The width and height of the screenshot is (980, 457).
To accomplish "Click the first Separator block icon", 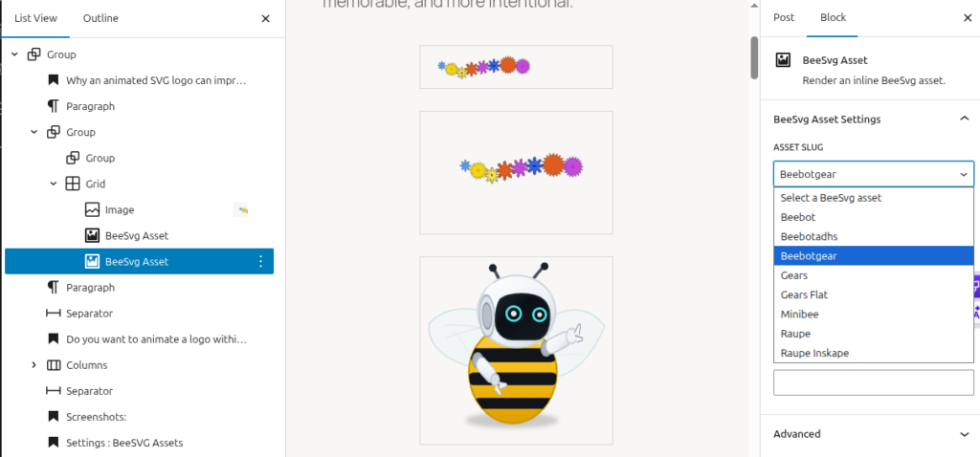I will pos(54,314).
